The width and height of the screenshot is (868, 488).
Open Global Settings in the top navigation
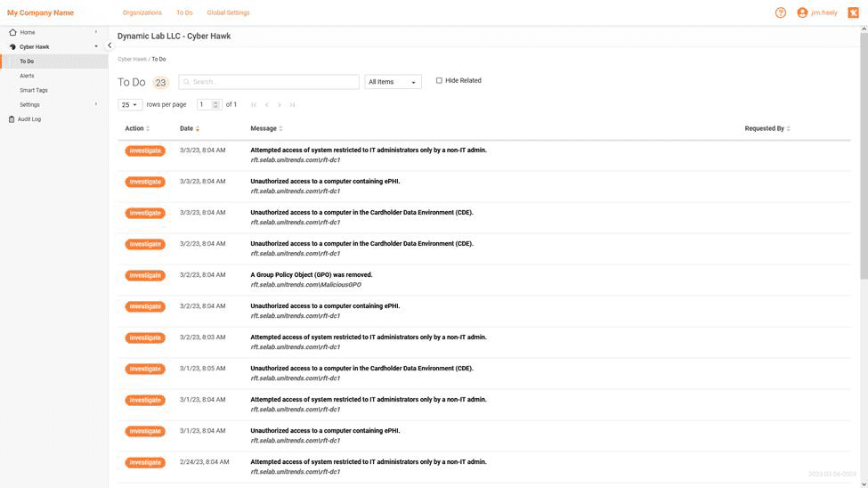point(228,12)
